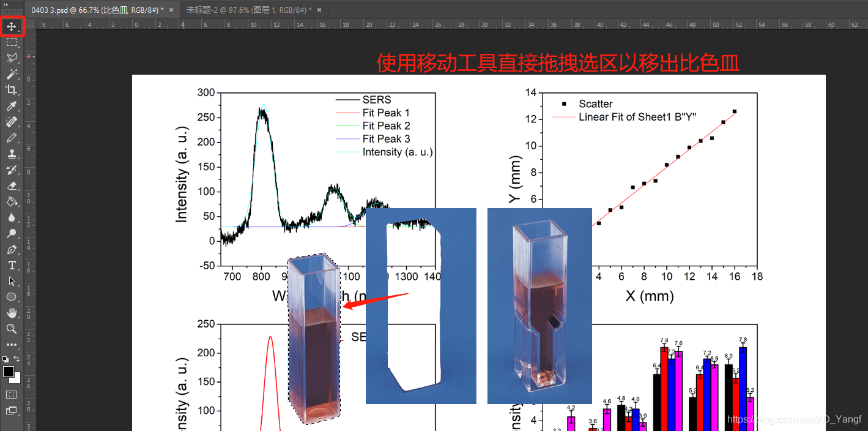Select the Polygonal Lasso tool
Screen dimensions: 868x431
(x=12, y=58)
